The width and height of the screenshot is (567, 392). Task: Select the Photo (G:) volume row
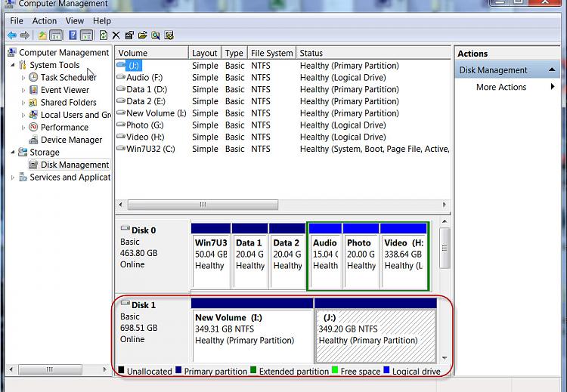tap(283, 125)
